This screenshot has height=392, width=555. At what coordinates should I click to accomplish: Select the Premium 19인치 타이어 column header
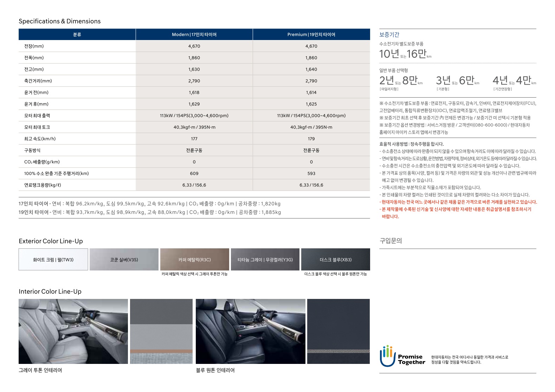[x=311, y=34]
